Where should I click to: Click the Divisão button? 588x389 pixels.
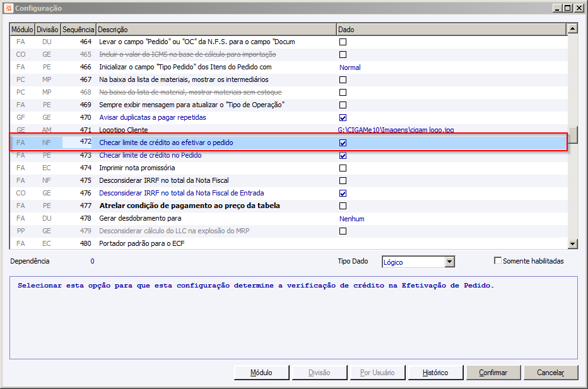(319, 373)
